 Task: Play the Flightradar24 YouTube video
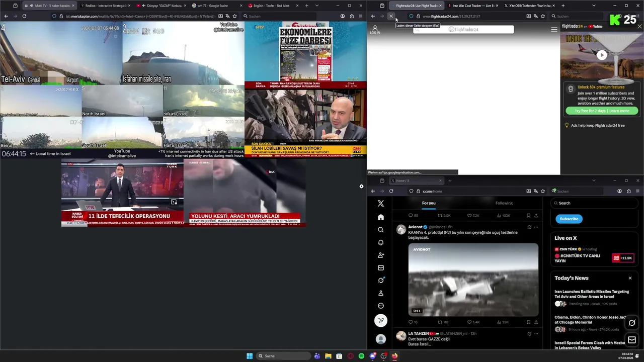pos(602,55)
